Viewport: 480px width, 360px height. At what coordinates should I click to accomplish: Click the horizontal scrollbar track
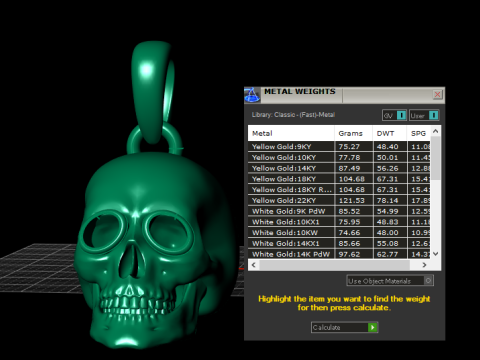(x=334, y=265)
